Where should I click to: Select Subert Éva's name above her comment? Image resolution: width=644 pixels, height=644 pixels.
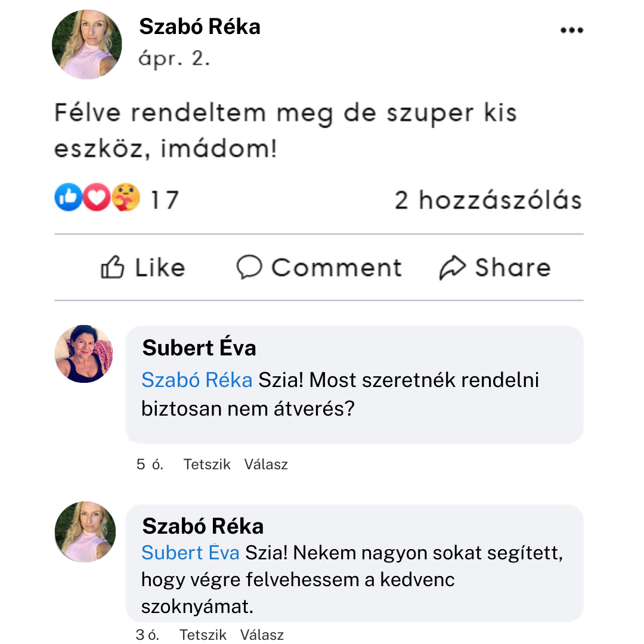click(199, 347)
